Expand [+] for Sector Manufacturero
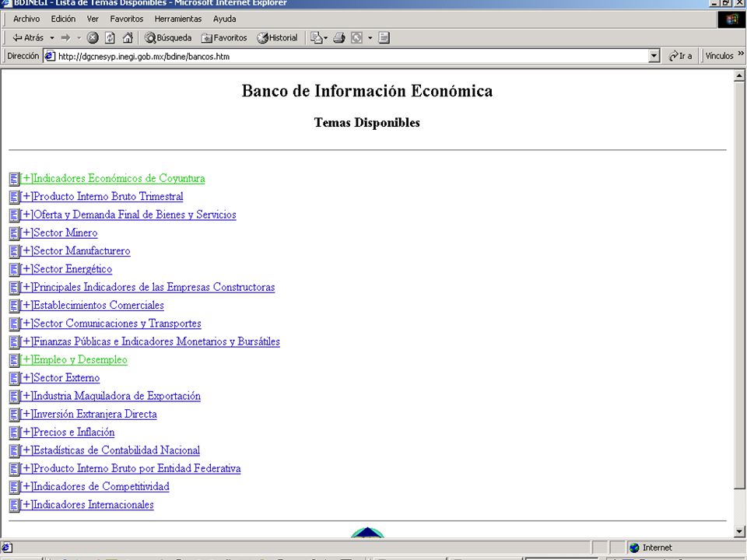The height and width of the screenshot is (560, 747). click(26, 251)
